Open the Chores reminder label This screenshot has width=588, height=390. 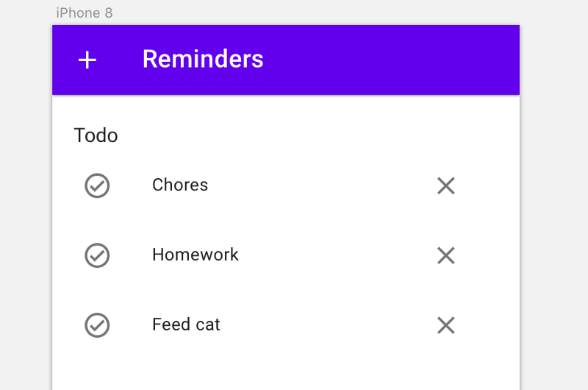pos(180,185)
